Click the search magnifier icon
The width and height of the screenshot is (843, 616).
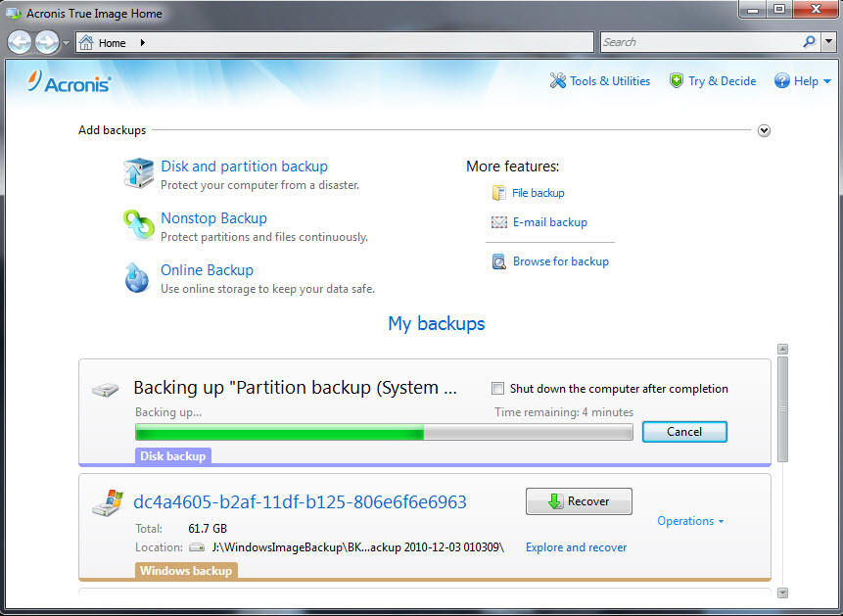[x=809, y=41]
